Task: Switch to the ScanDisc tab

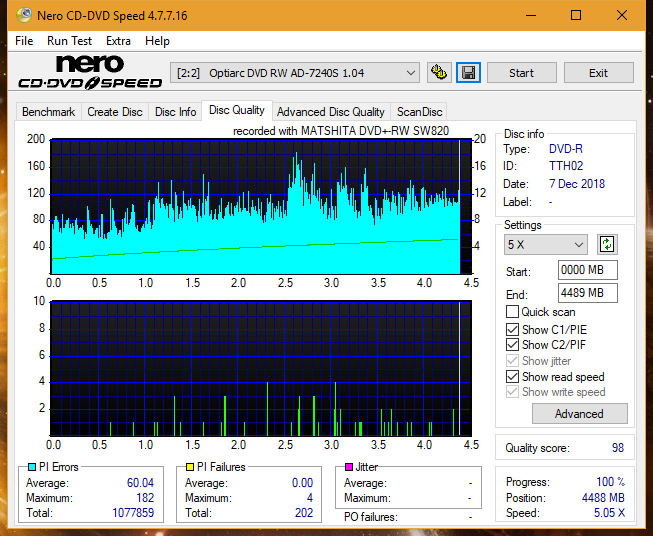Action: pos(419,112)
